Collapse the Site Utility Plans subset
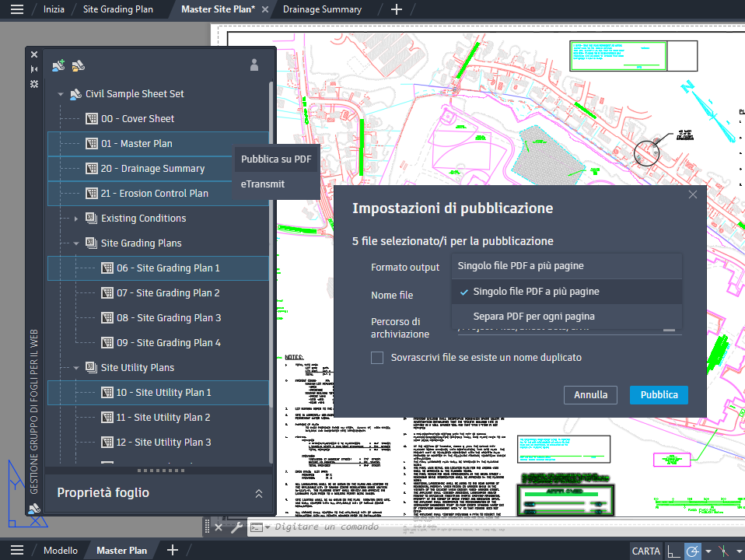The image size is (745, 560). pyautogui.click(x=76, y=368)
